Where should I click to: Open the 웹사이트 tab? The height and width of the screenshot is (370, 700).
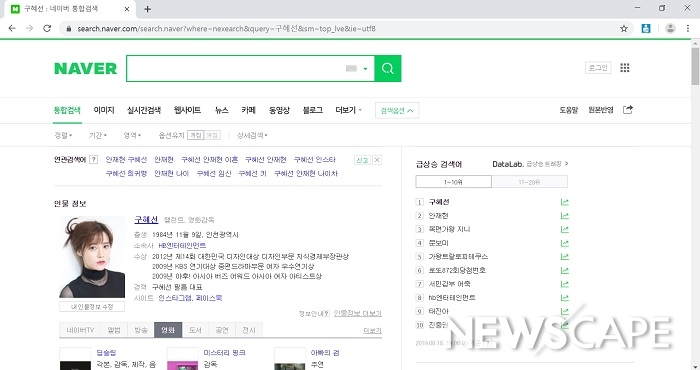(x=188, y=110)
